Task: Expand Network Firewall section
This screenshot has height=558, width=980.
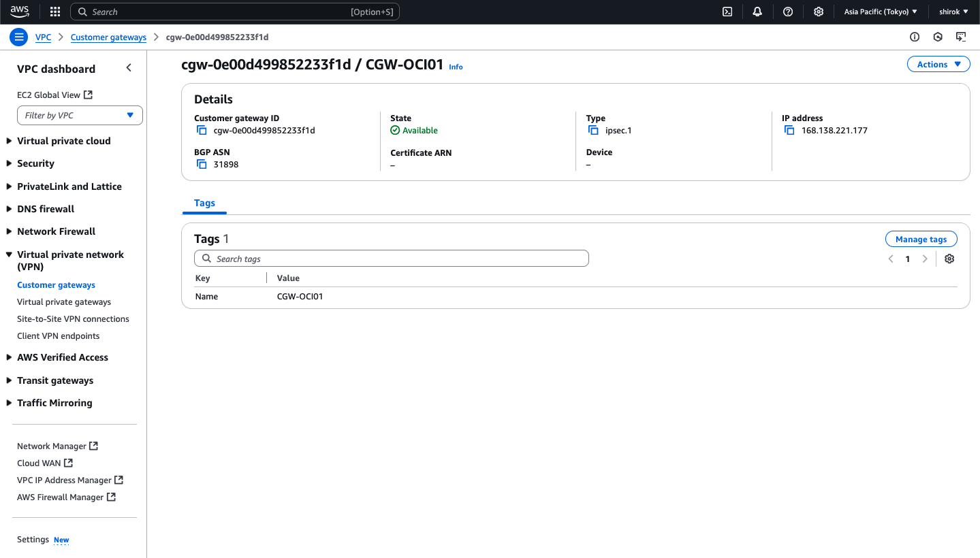Action: tap(10, 231)
